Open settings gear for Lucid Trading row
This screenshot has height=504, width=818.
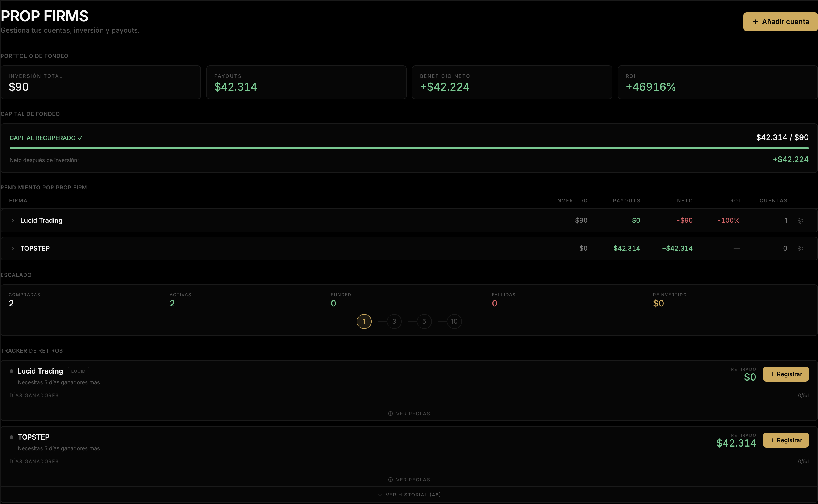[800, 221]
